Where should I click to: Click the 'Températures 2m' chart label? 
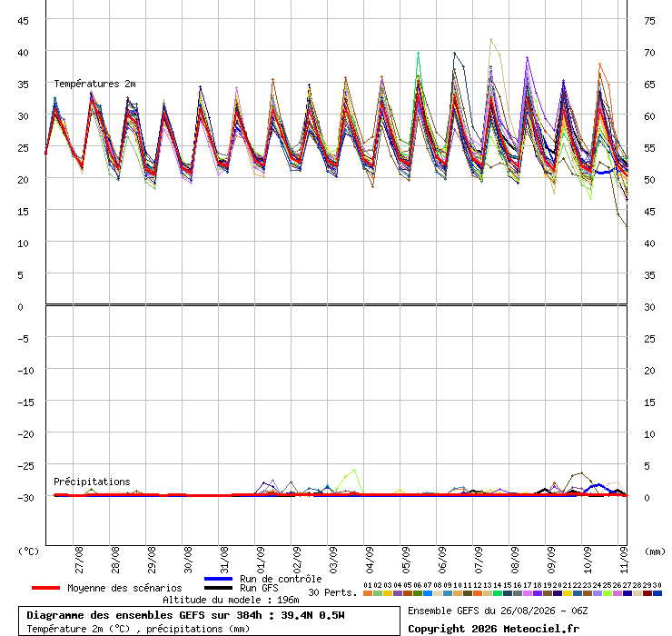[94, 84]
